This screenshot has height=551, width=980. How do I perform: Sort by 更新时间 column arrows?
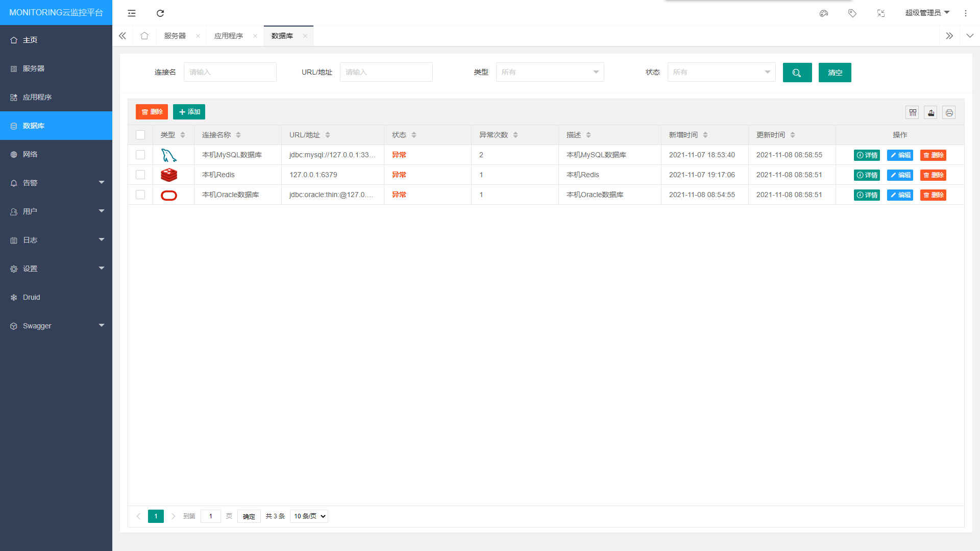(793, 135)
